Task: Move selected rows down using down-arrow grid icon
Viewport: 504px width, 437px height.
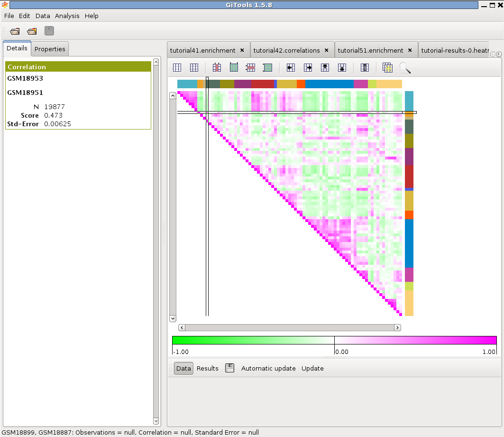Action: click(342, 67)
